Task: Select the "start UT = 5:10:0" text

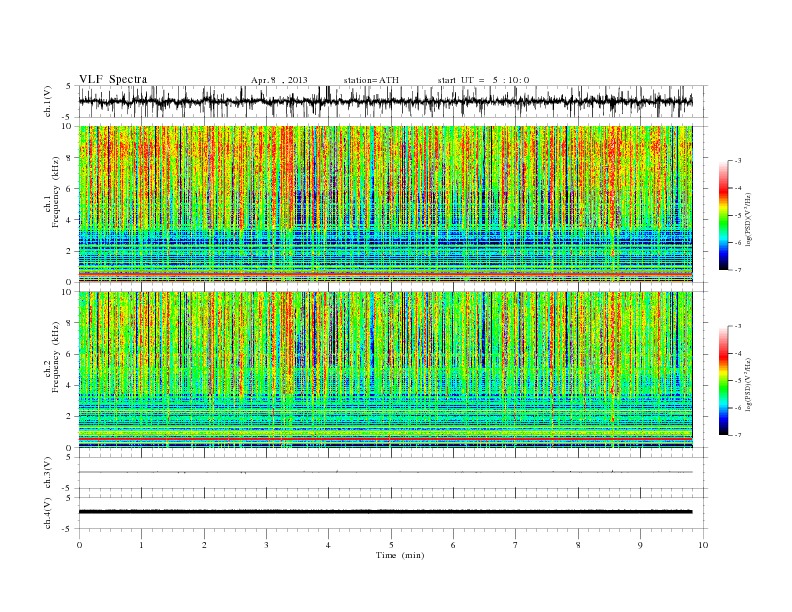Action: point(483,80)
